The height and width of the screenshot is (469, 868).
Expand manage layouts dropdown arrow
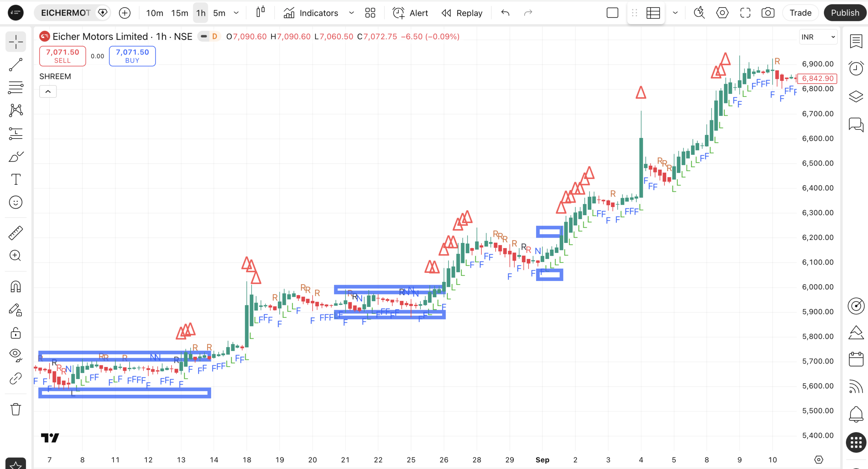(x=675, y=13)
